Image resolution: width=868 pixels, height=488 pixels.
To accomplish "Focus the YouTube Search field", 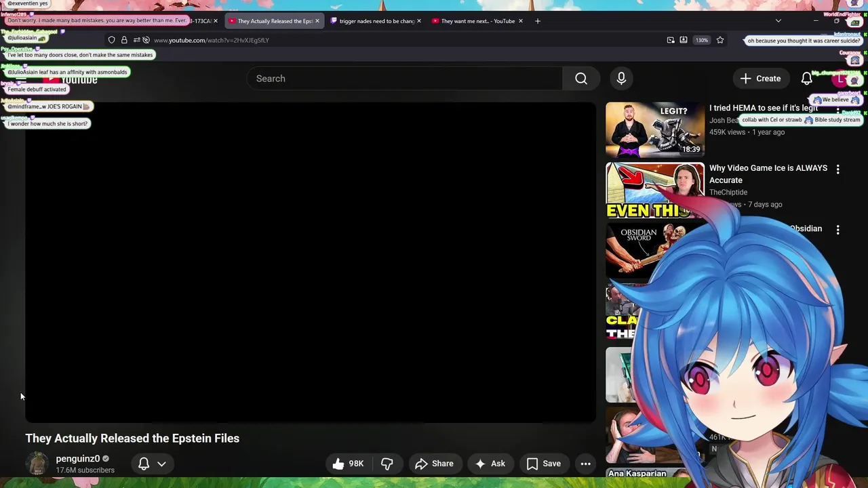I will point(405,79).
